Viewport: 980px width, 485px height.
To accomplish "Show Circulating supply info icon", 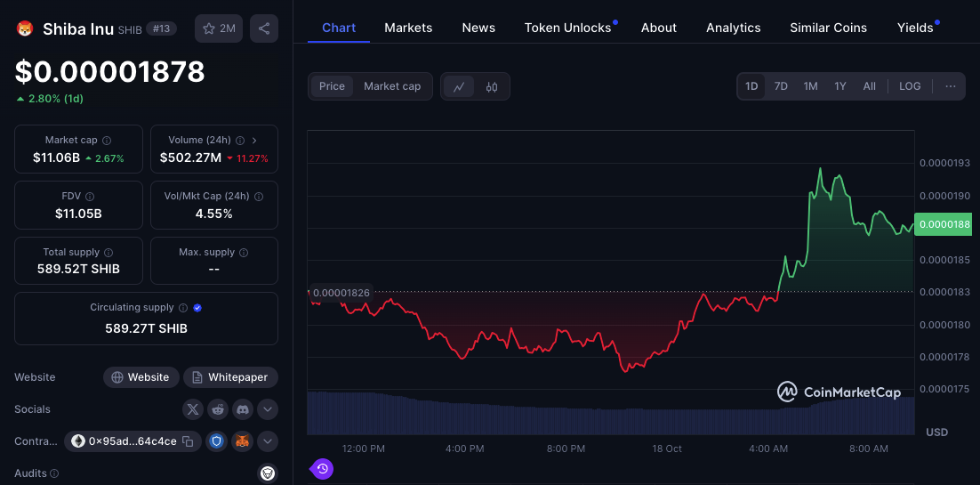I will click(183, 308).
